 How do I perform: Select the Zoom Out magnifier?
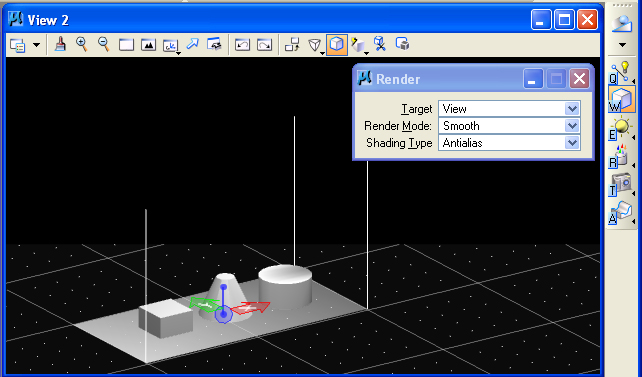pyautogui.click(x=104, y=44)
